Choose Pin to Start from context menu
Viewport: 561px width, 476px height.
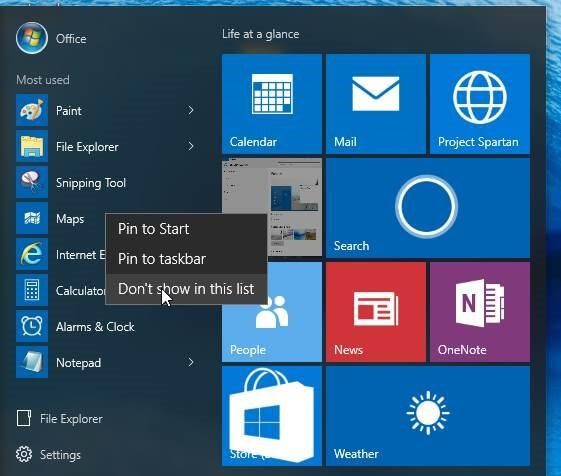coord(186,229)
